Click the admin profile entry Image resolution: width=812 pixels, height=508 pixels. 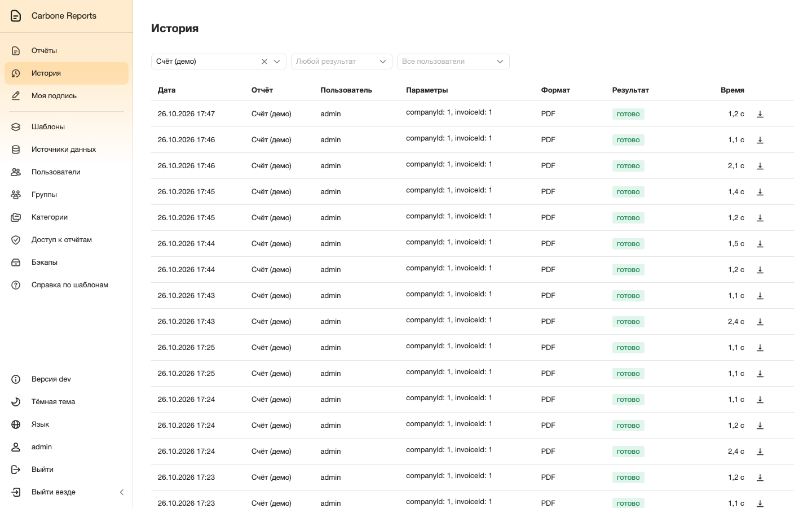coord(67,447)
